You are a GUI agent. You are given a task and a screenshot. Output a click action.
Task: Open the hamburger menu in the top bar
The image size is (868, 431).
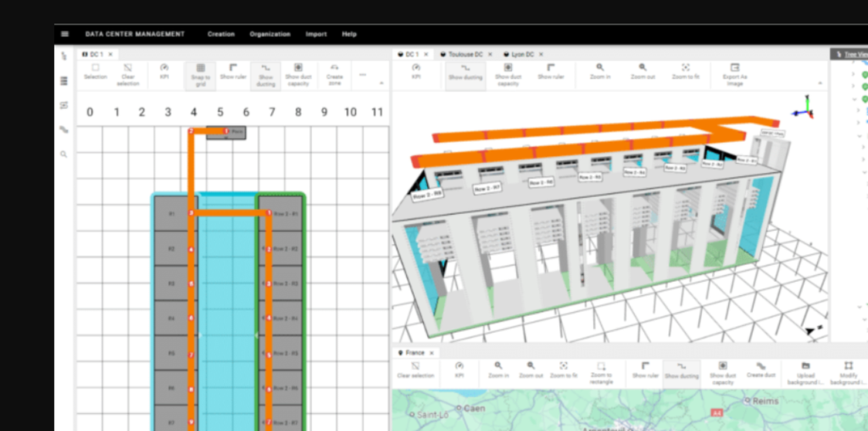[x=64, y=34]
